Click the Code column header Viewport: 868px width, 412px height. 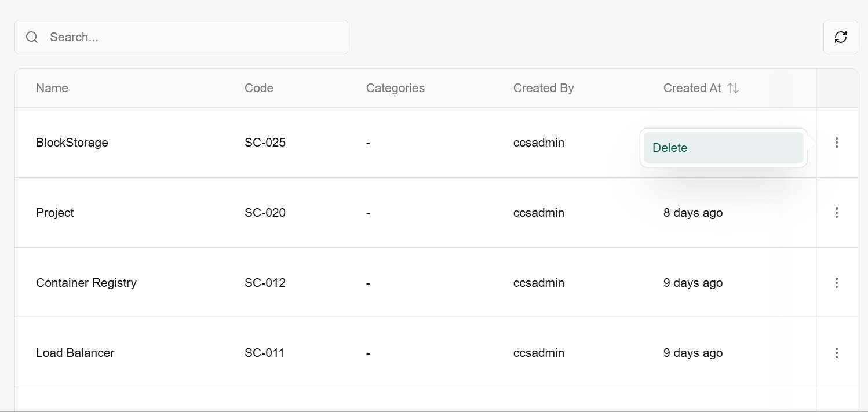(259, 88)
